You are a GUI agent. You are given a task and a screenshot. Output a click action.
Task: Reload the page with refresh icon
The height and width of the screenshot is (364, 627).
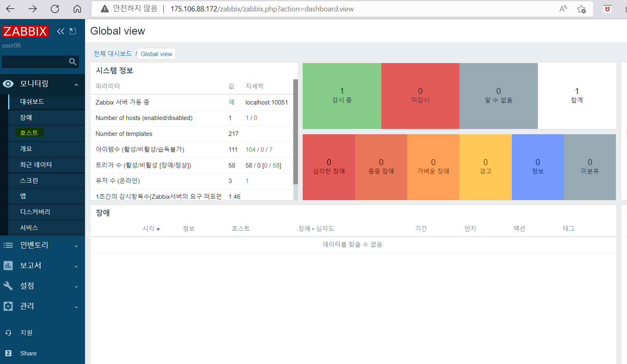pyautogui.click(x=55, y=9)
